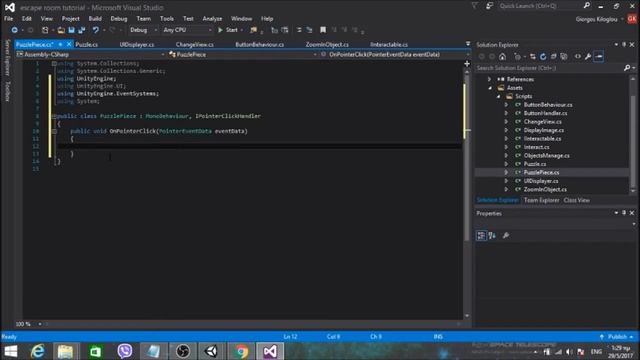Open the Server Explorer side tab

tap(7, 58)
